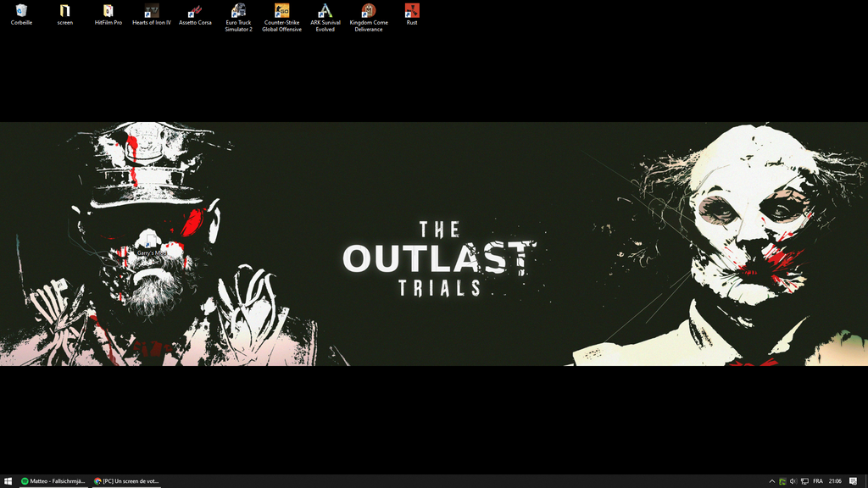Change the FRA input language

pyautogui.click(x=818, y=481)
